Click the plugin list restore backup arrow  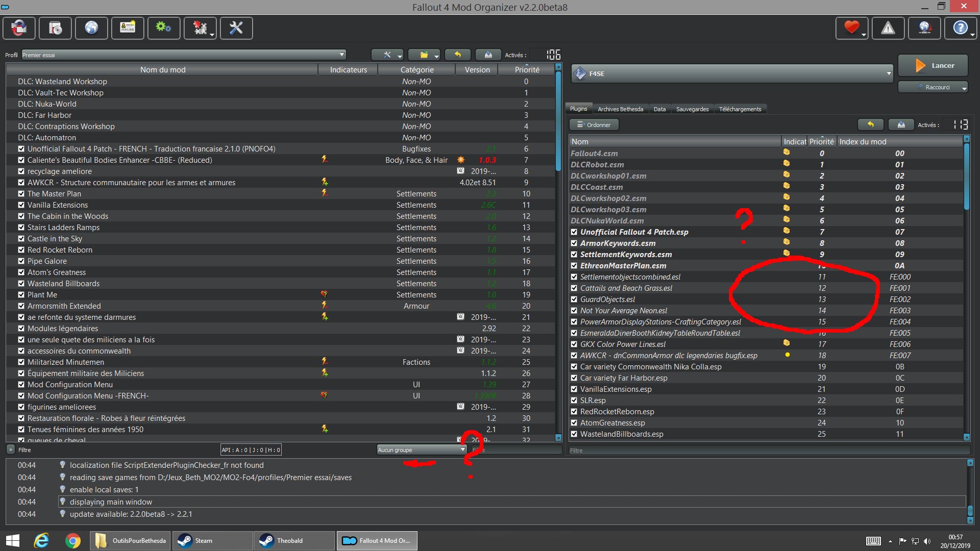871,124
